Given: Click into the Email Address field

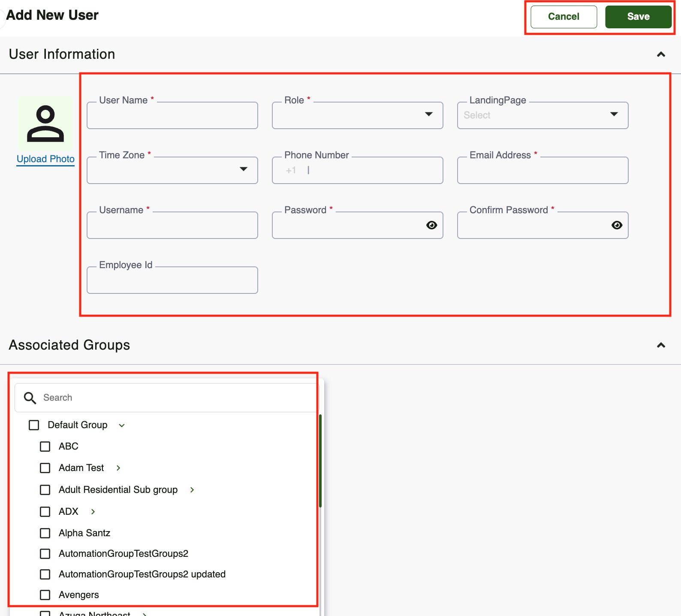Looking at the screenshot, I should pos(543,170).
